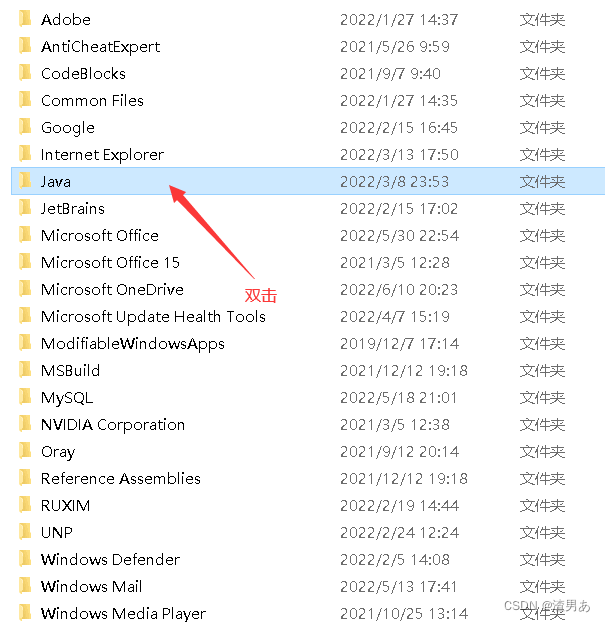Select the Internet Explorer folder name
605x622 pixels.
point(102,155)
